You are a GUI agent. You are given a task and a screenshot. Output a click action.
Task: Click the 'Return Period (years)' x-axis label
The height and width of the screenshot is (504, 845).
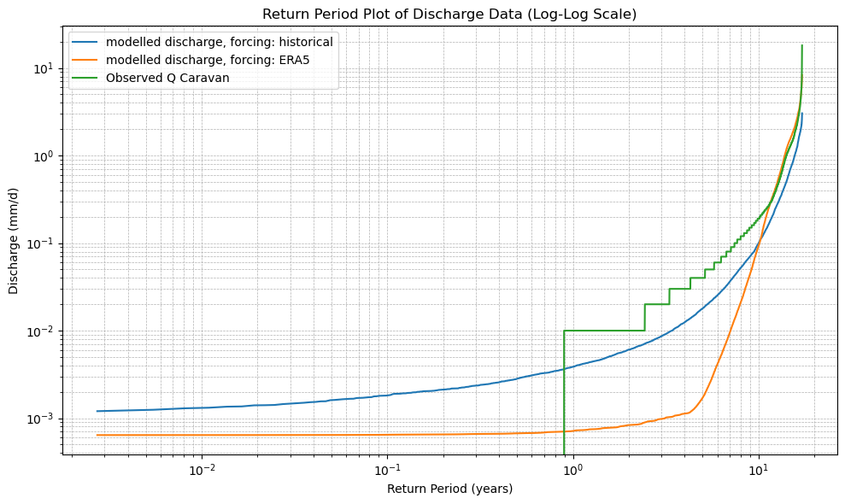pyautogui.click(x=449, y=489)
